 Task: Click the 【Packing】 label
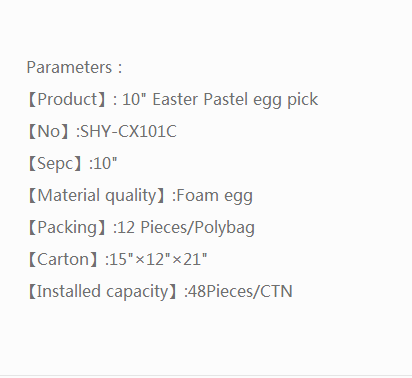coord(68,228)
